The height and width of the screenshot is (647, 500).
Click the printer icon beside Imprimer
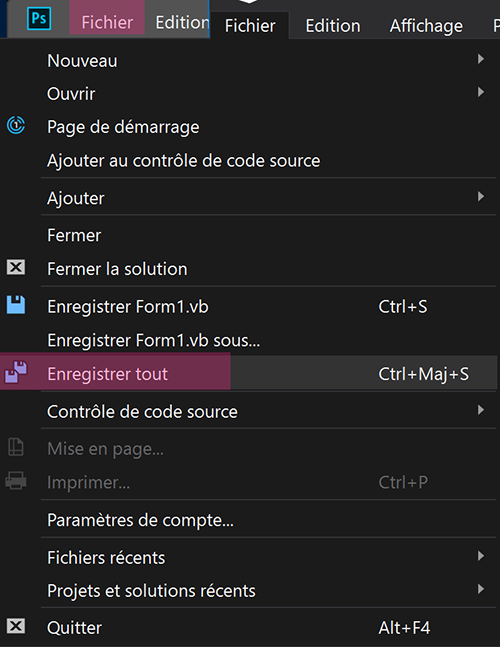tap(16, 481)
